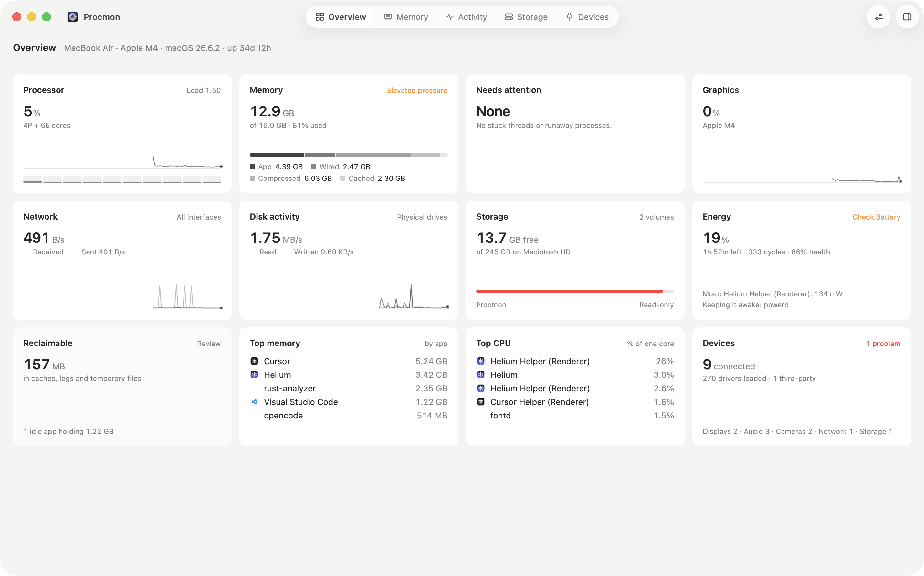Open the Activity tab
This screenshot has height=576, width=924.
pos(466,17)
